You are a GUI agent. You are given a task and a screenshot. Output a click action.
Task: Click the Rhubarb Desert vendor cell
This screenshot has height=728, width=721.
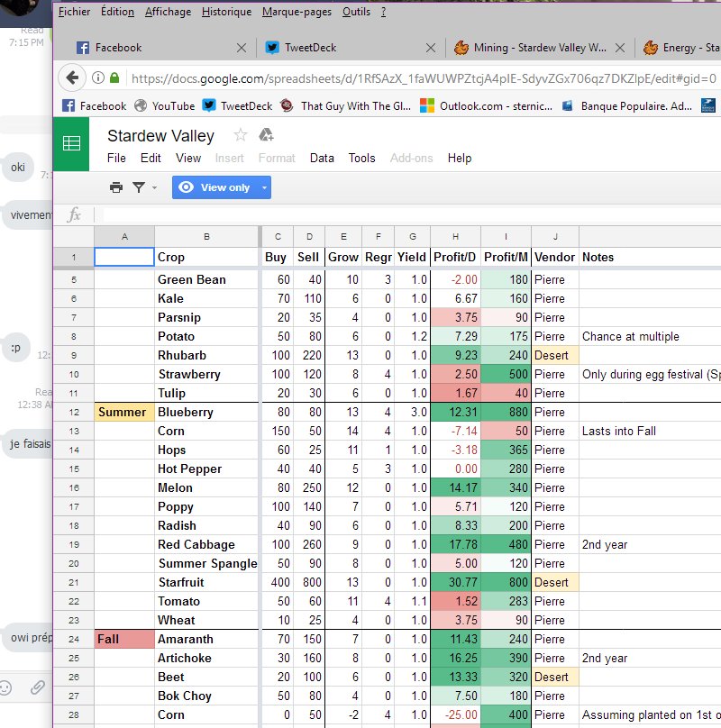(555, 355)
